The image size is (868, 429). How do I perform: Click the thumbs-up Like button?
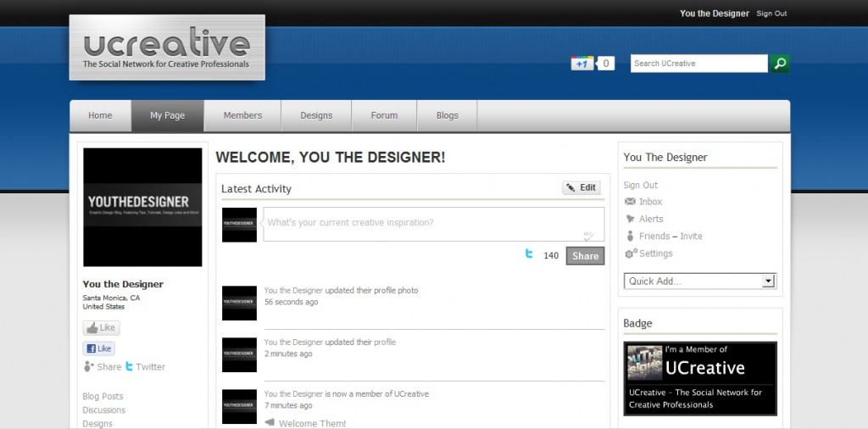pos(102,328)
